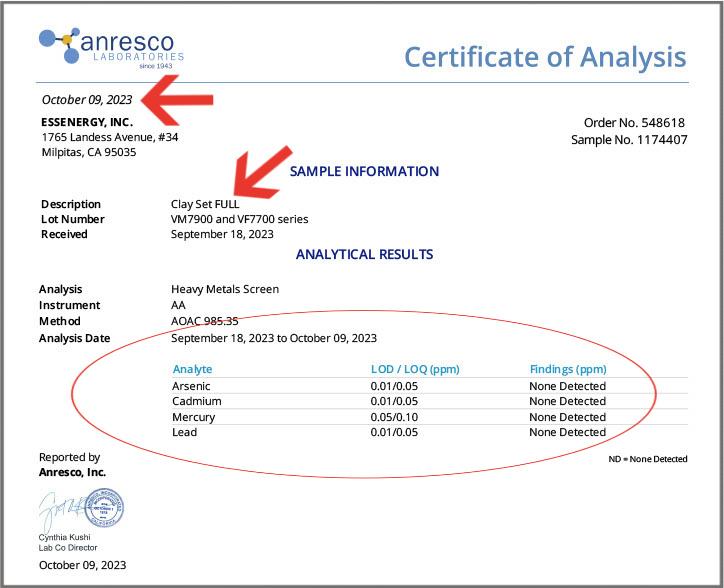
Task: Click the 1765 Landess Avenue, #34 line
Action: pyautogui.click(x=110, y=137)
